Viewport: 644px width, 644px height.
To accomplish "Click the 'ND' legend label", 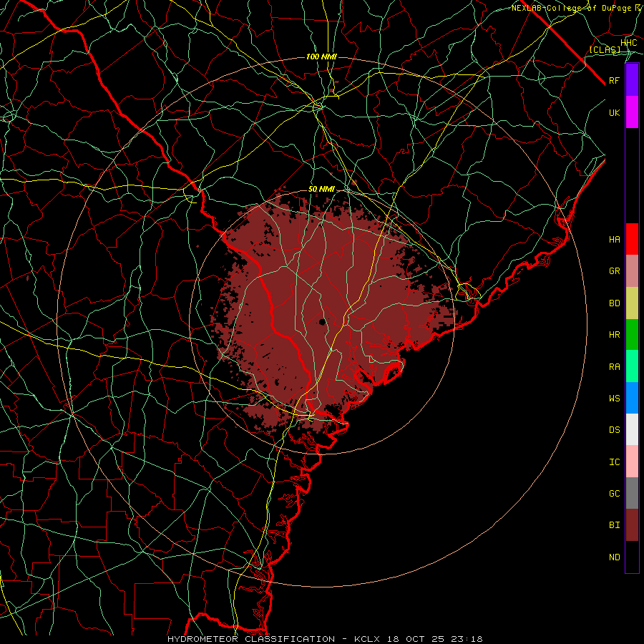I will pos(614,557).
